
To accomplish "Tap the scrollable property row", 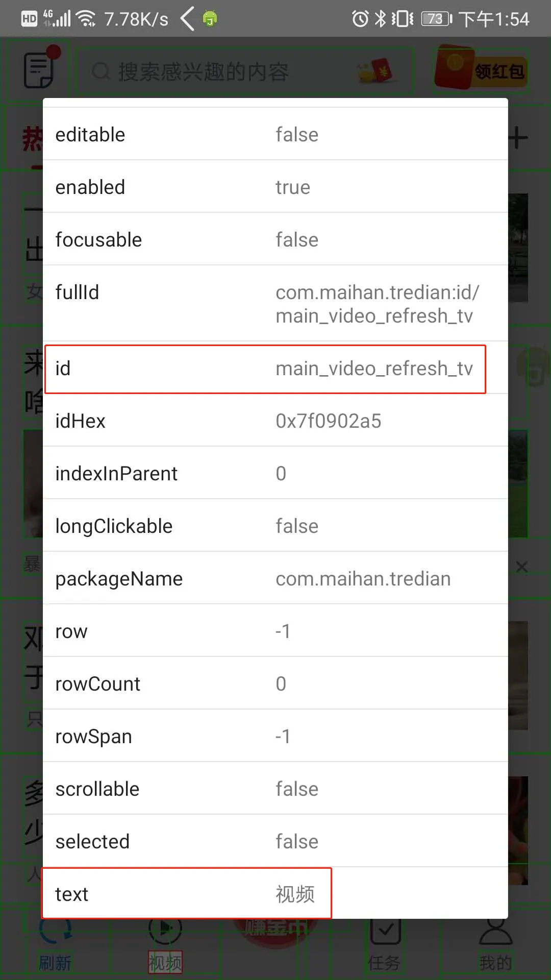I will click(x=275, y=789).
